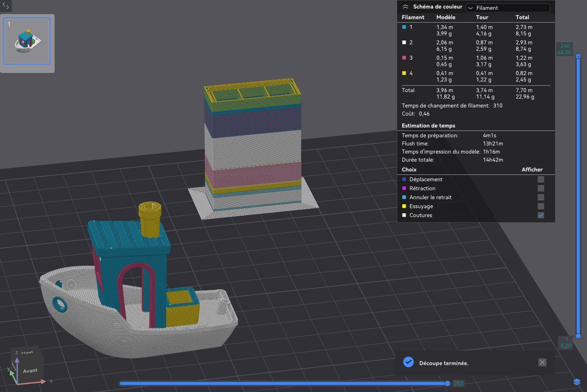
Task: Enable the Rétraction display checkbox
Action: pyautogui.click(x=541, y=189)
